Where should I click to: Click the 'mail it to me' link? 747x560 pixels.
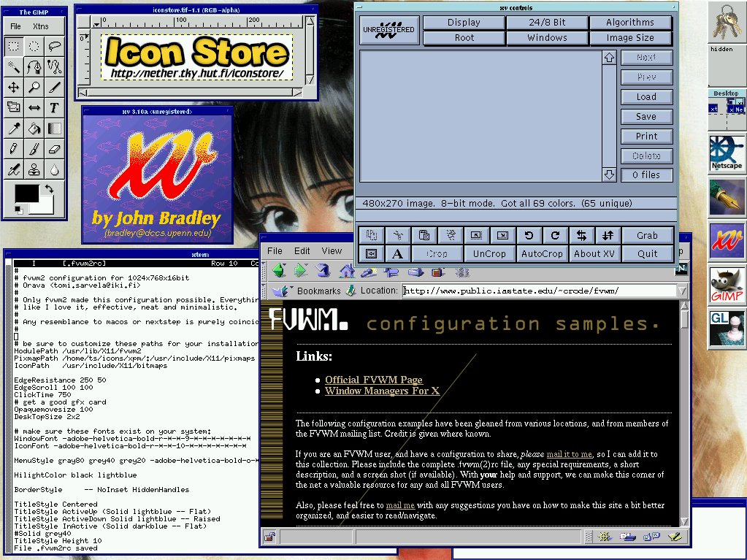tap(570, 454)
